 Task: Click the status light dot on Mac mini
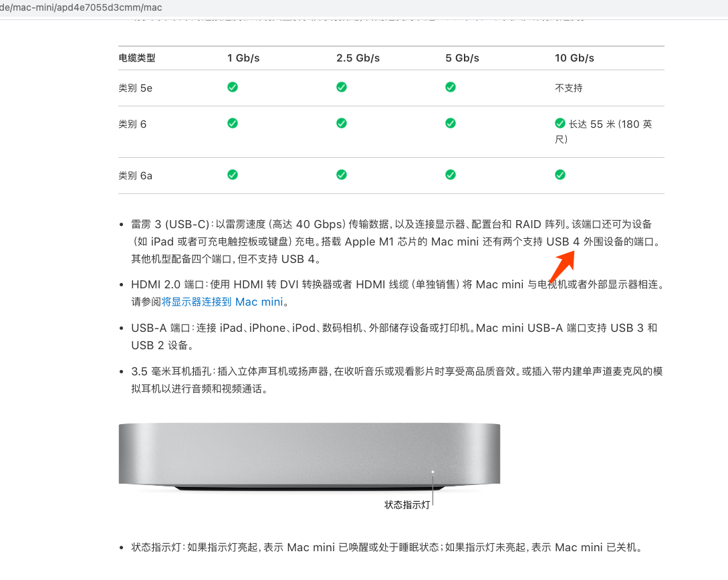433,472
